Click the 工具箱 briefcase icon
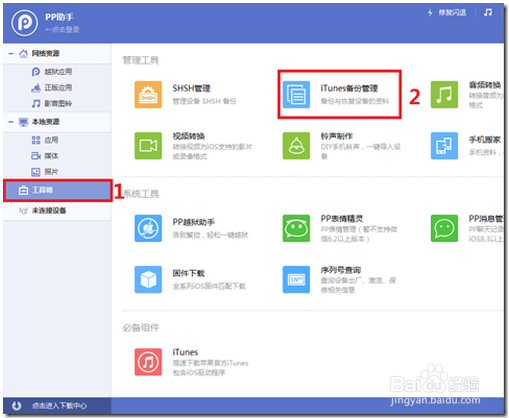Image resolution: width=509 pixels, height=418 pixels. click(23, 190)
